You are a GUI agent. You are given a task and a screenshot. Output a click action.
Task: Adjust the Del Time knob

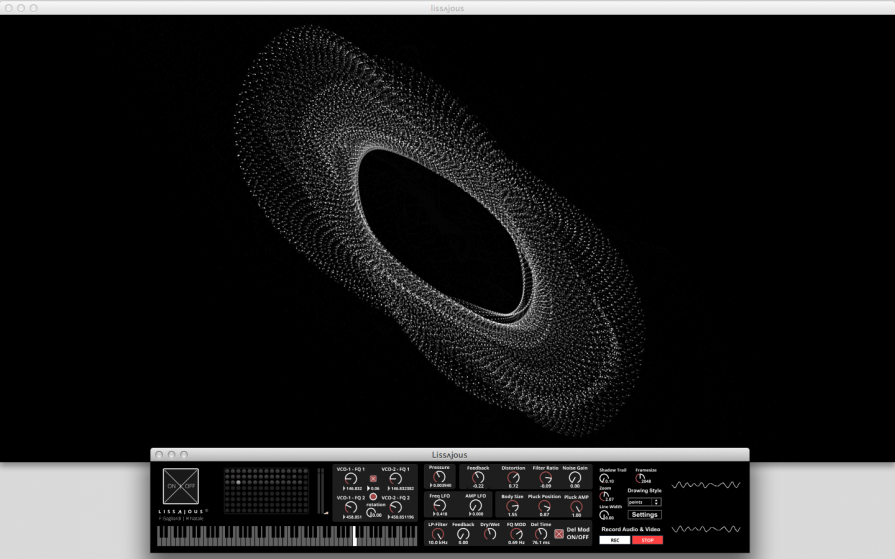click(541, 534)
